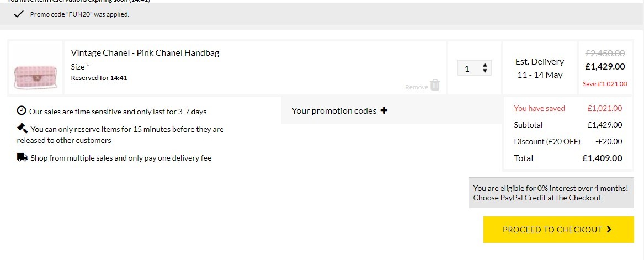Click the Est. Delivery date box
The image size is (644, 260).
pos(540,68)
